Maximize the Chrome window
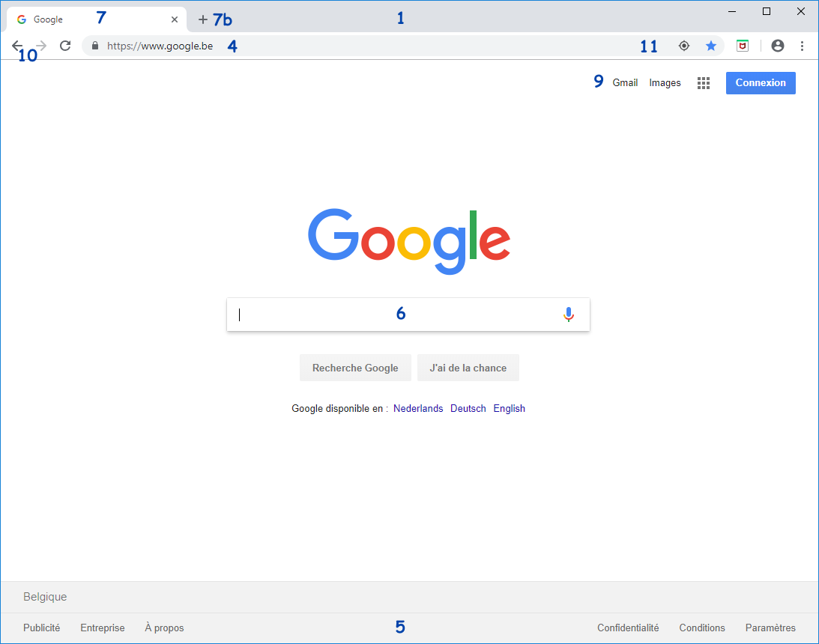Screen dimensions: 819x644 click(x=767, y=11)
